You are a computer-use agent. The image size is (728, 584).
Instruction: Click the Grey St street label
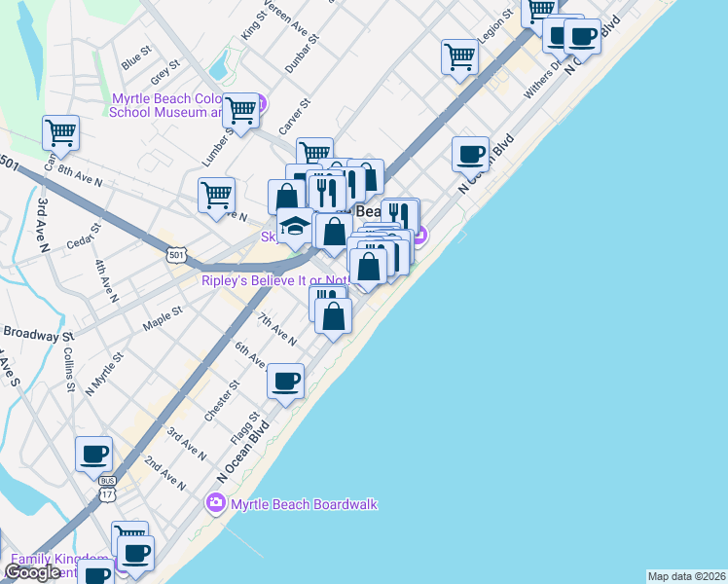165,72
